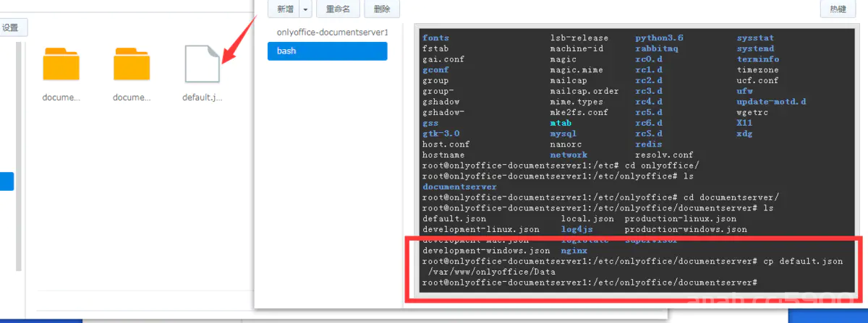
Task: Click 'documentserver' directory listing in terminal
Action: [459, 186]
